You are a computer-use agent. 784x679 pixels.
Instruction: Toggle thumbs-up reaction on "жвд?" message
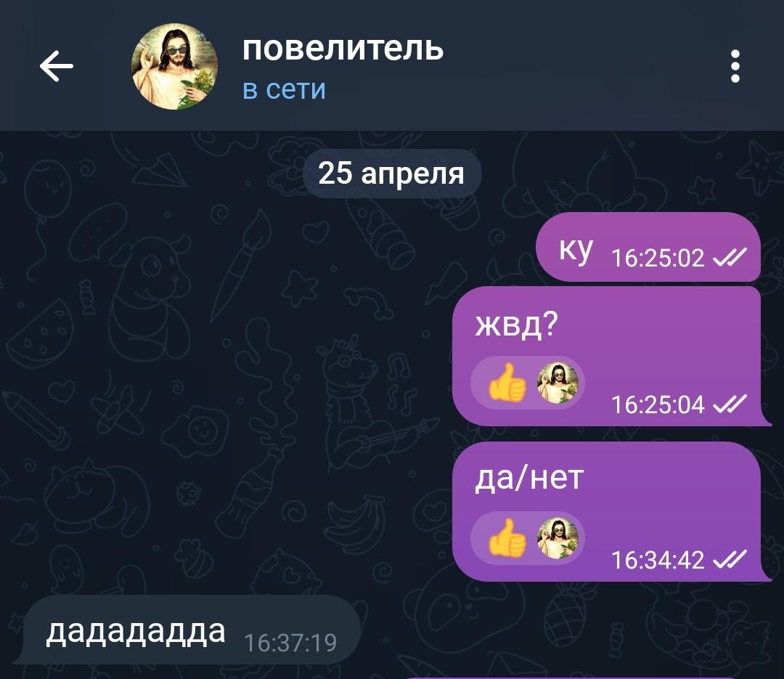pyautogui.click(x=528, y=383)
